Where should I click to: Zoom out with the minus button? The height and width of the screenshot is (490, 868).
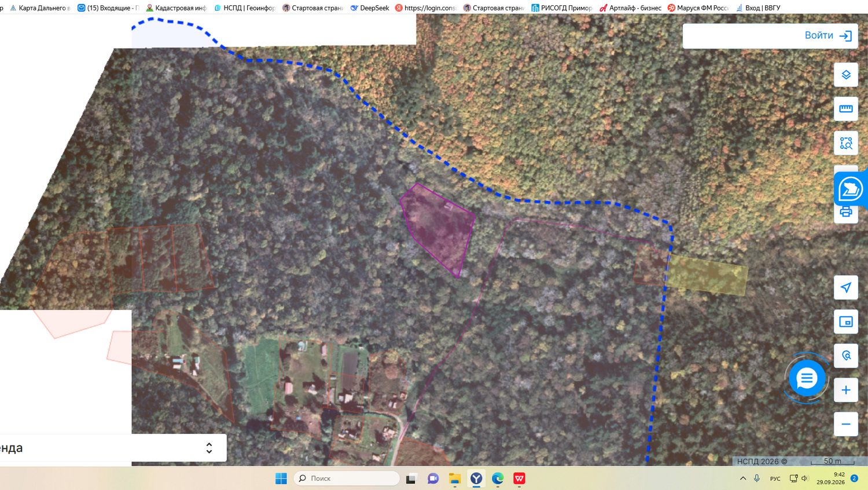click(x=845, y=424)
